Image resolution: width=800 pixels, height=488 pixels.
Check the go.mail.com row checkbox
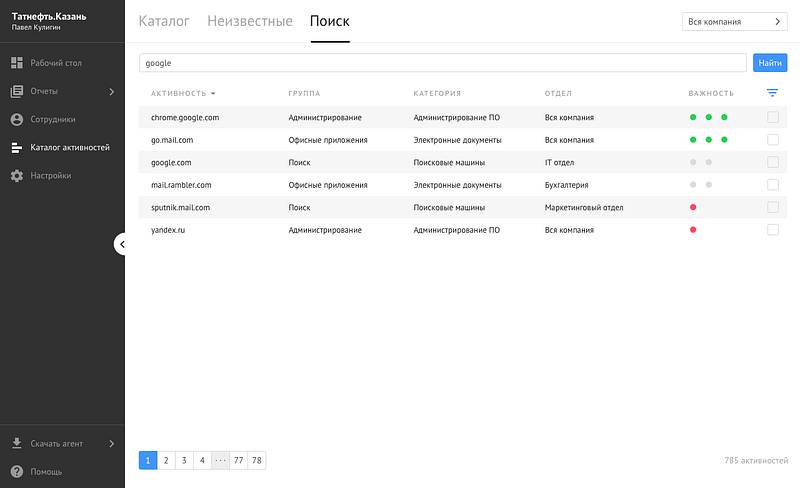[773, 139]
